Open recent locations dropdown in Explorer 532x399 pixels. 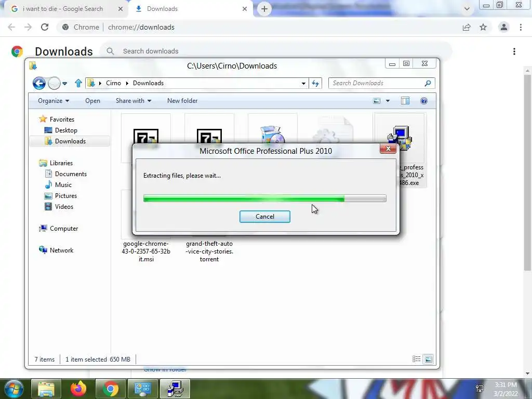pos(65,83)
